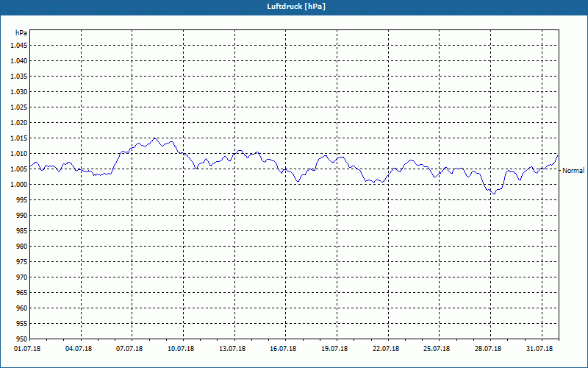This screenshot has height=368, width=588.
Task: Click the 960 y-axis label
Action: point(23,308)
